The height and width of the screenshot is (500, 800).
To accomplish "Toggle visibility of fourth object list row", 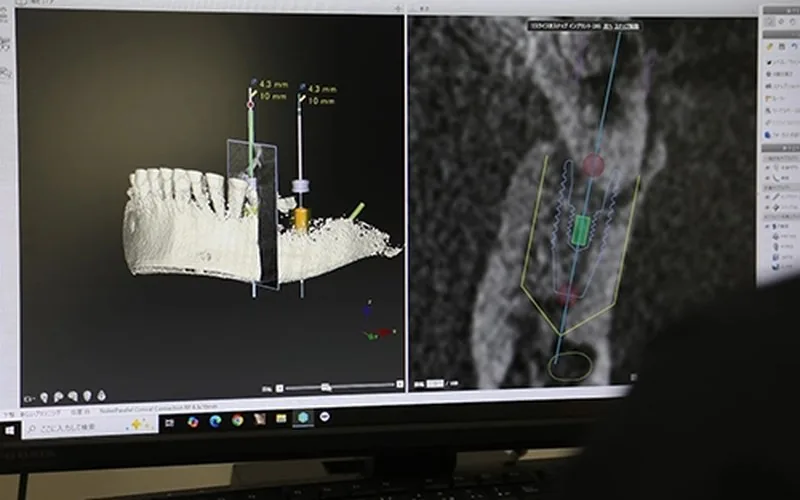I will pos(767,207).
